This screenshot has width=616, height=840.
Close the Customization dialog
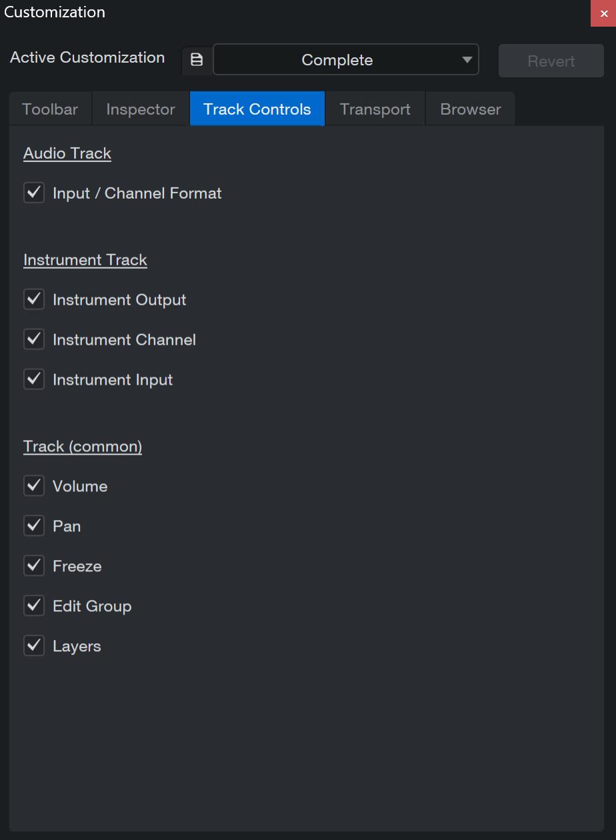click(603, 13)
